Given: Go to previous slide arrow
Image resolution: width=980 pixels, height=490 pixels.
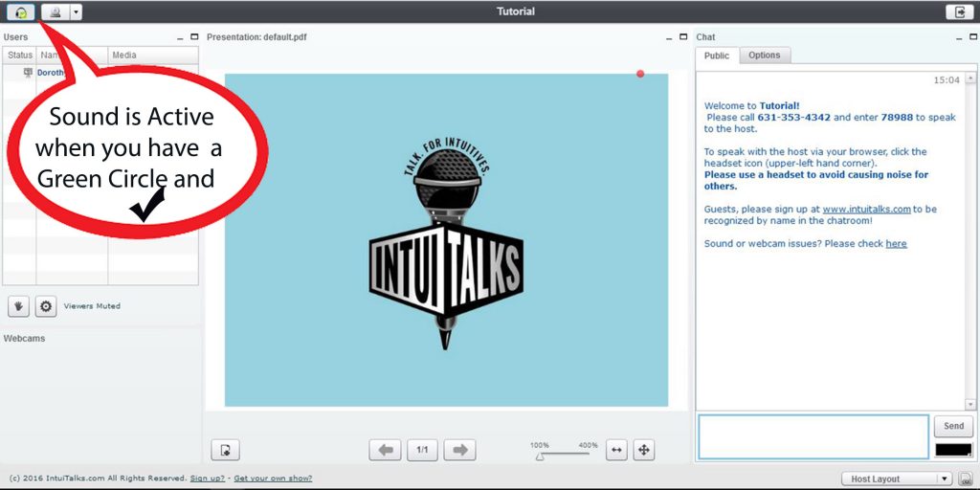Looking at the screenshot, I should tap(386, 450).
